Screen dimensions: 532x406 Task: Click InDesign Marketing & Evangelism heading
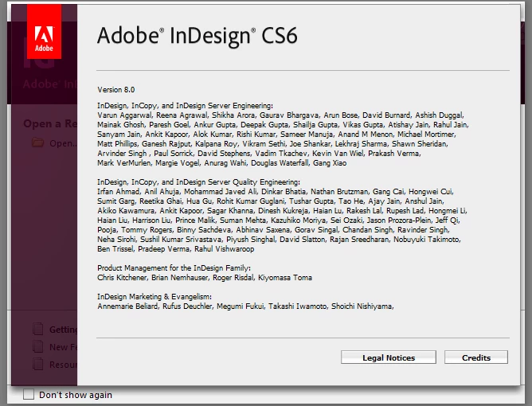coord(155,297)
